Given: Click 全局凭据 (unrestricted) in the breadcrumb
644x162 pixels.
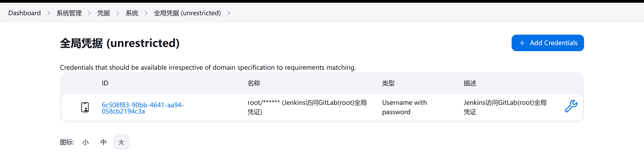Looking at the screenshot, I should (x=187, y=13).
